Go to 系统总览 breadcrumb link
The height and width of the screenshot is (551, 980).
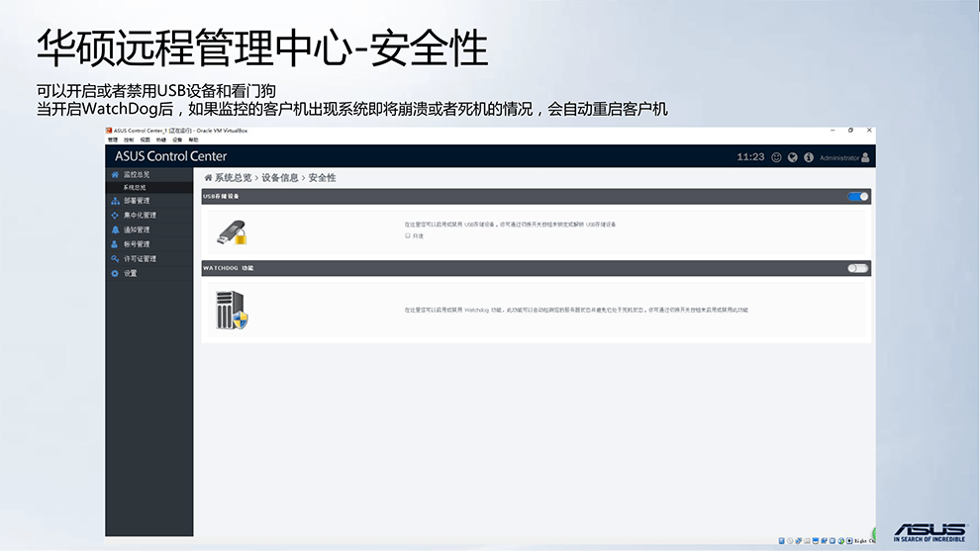coord(234,178)
